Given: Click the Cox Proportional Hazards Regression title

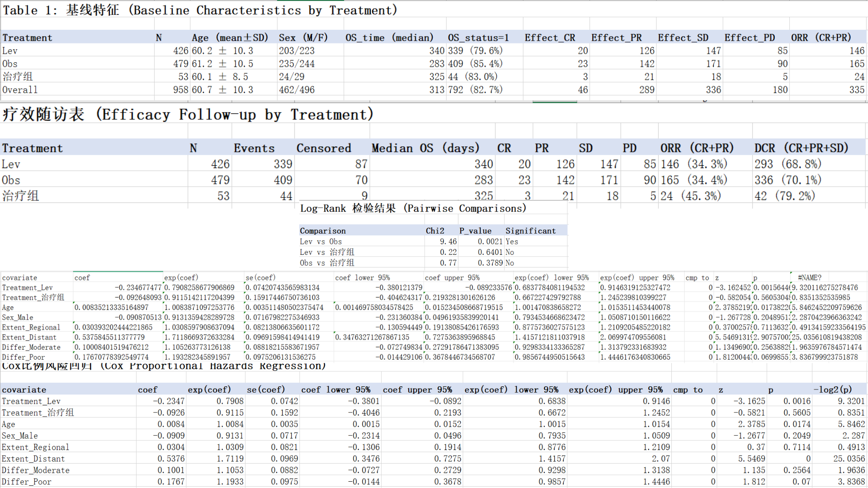Looking at the screenshot, I should click(x=164, y=366).
